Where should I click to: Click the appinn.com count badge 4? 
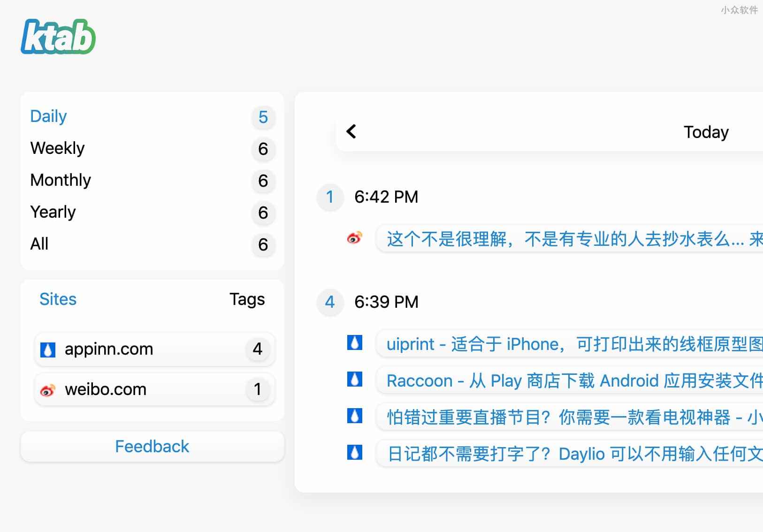pos(258,349)
